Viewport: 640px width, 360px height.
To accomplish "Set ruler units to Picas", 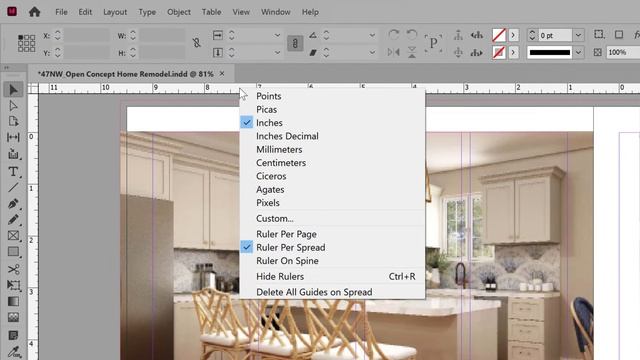I will [267, 109].
